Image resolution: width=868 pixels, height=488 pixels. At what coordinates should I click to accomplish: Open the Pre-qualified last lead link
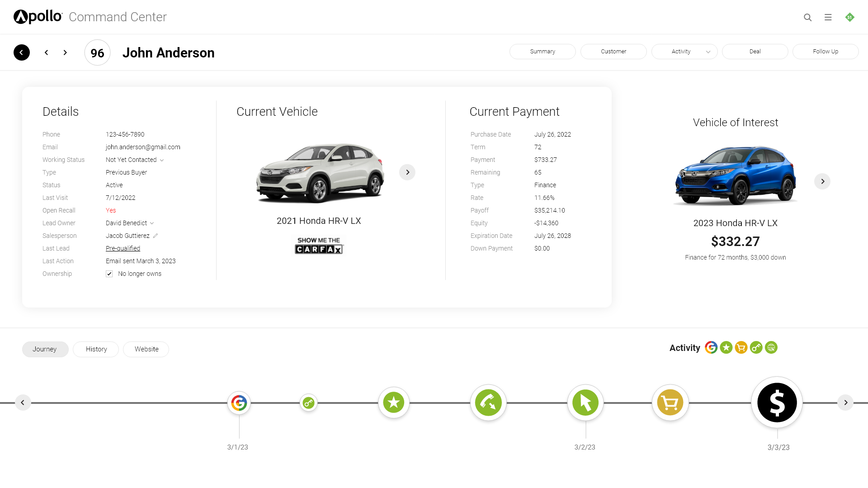coord(123,248)
